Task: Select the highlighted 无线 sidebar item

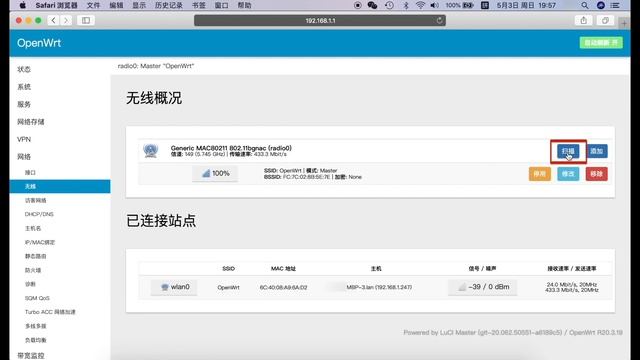Action: point(60,187)
